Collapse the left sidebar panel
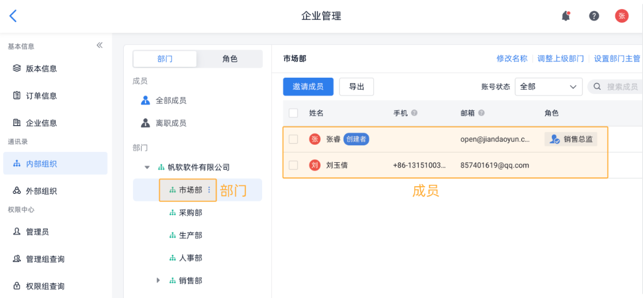Screen dimensions: 644x298 coord(100,45)
